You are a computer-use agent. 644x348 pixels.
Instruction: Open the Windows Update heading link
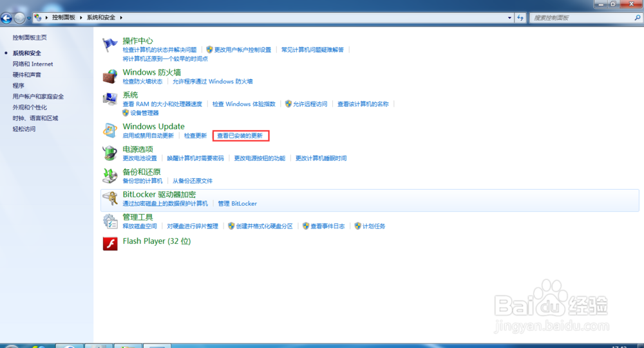point(154,126)
